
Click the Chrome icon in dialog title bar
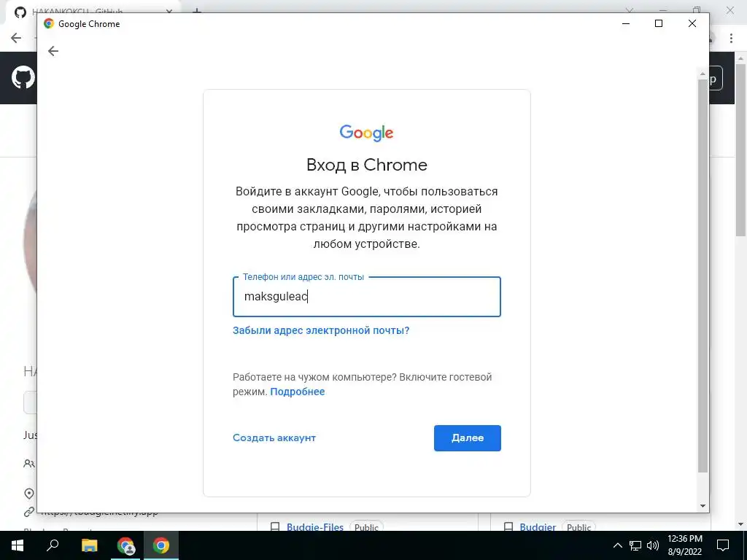49,23
